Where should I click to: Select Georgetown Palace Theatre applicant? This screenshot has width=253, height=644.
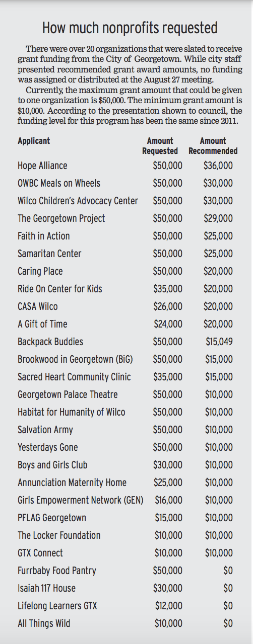(x=68, y=394)
